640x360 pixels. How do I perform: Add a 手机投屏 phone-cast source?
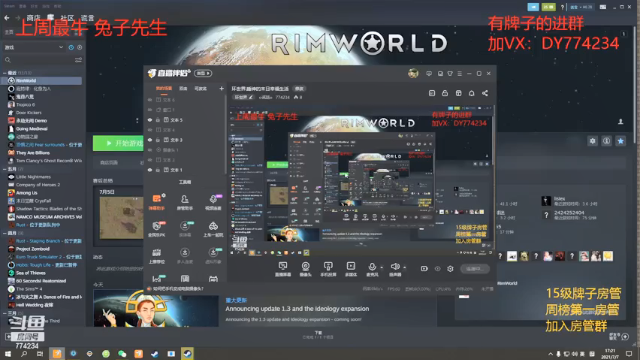pyautogui.click(x=328, y=269)
